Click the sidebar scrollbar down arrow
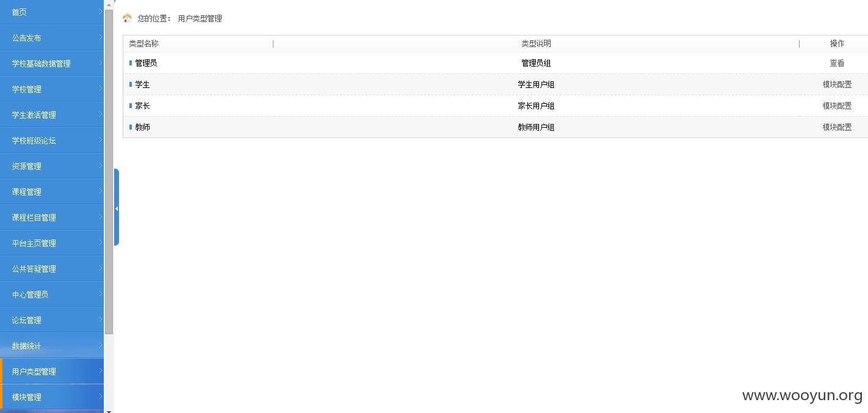 click(109, 410)
